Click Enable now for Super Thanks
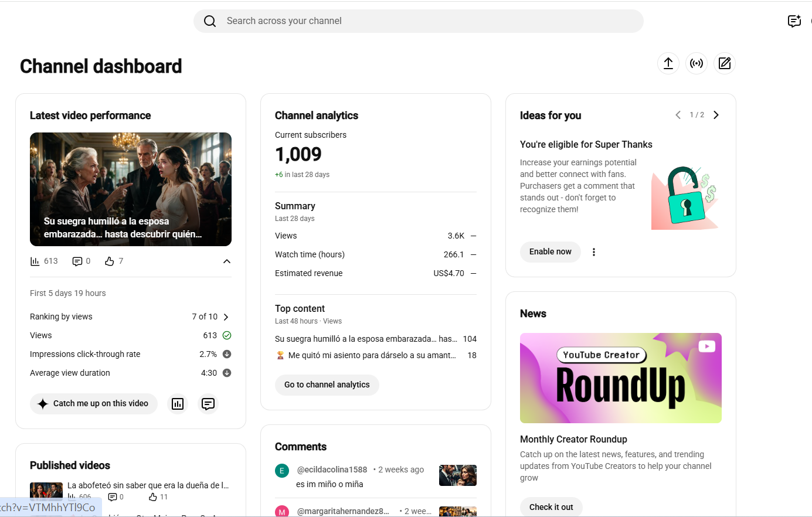Viewport: 812px width, 517px height. coord(551,252)
